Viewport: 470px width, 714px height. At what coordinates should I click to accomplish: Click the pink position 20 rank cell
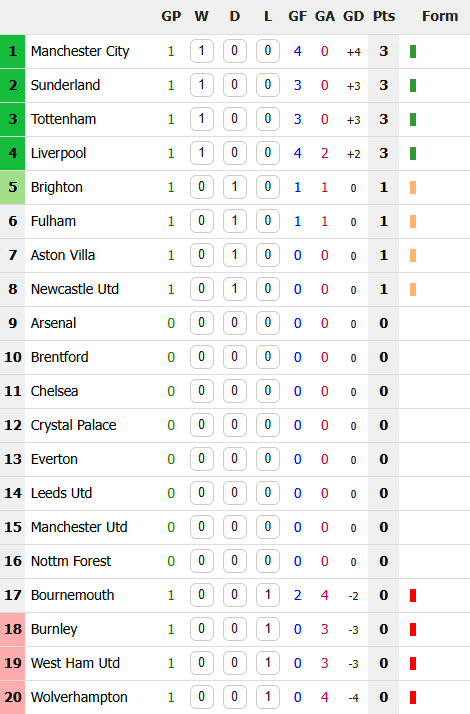coord(12,697)
